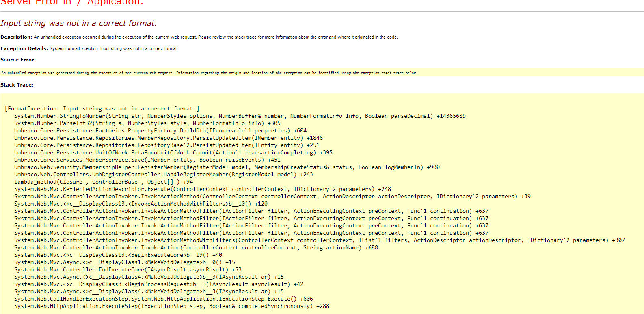Click the HttpApplication.ExecuteStep +288 line

coord(172,306)
